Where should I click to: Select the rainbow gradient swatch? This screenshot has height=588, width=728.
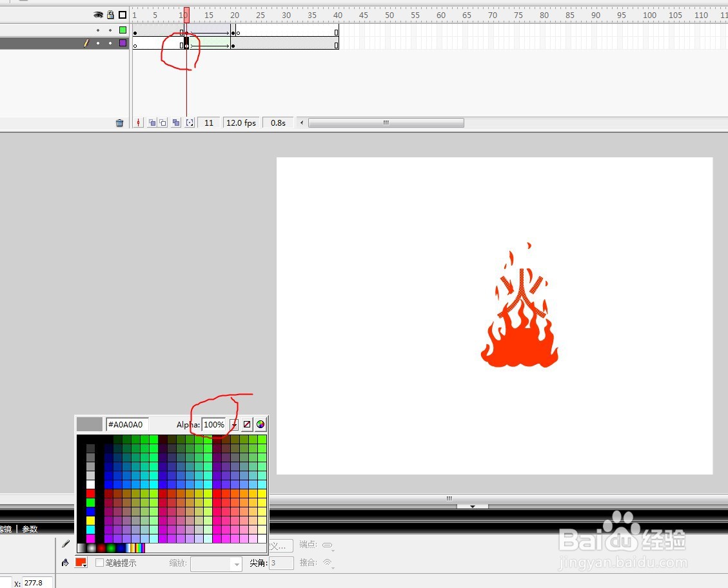pos(140,548)
